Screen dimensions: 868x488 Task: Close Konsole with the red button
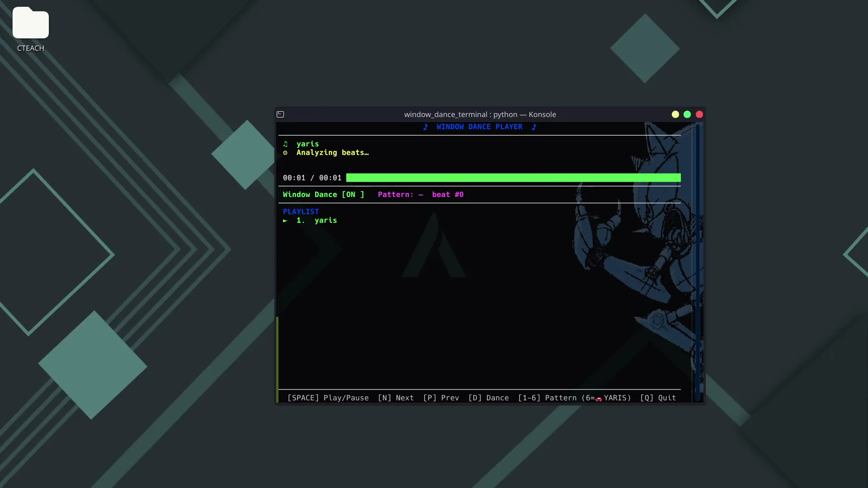coord(699,114)
